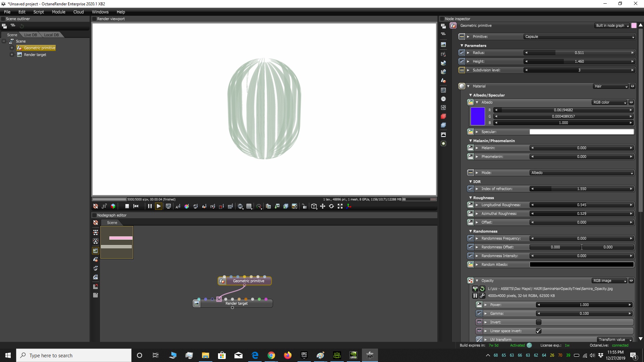Toggle the viewport resolution lock icon

click(304, 206)
